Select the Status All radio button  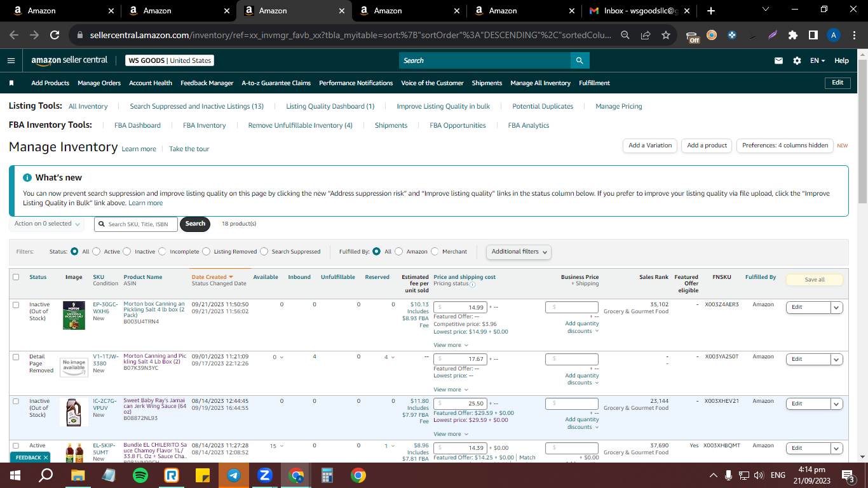(x=74, y=252)
